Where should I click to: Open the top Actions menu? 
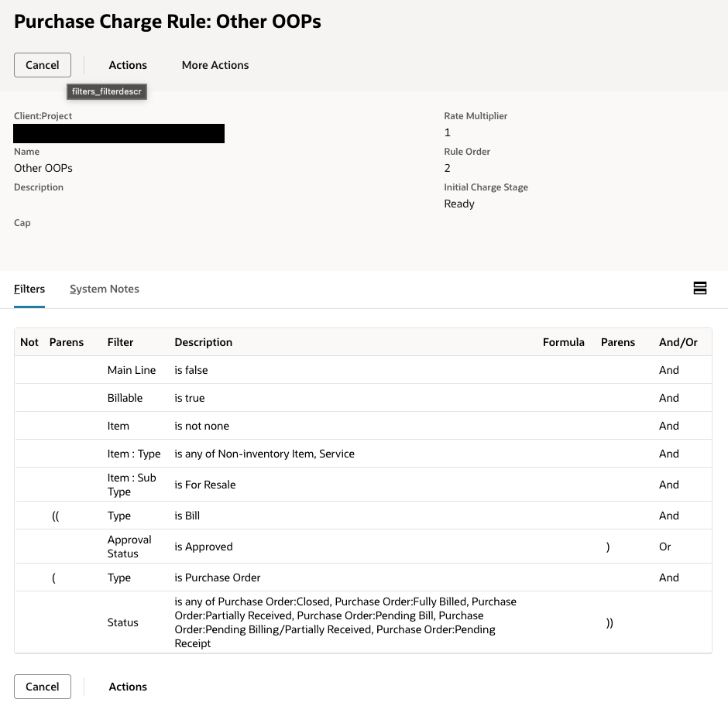pos(128,65)
